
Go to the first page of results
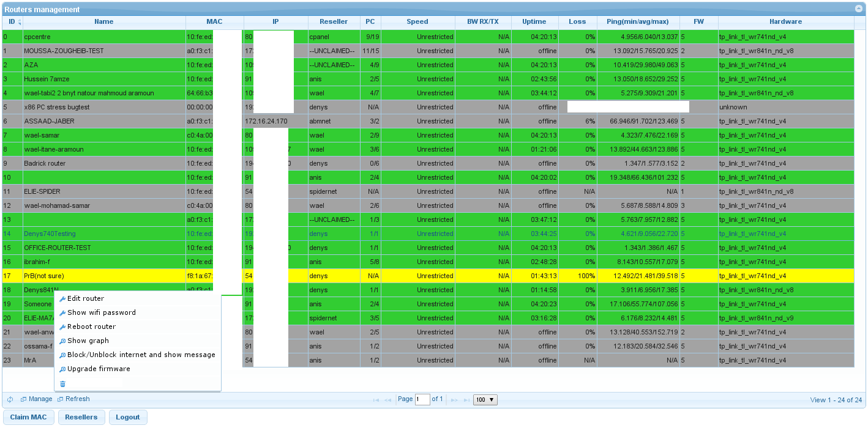(x=376, y=400)
